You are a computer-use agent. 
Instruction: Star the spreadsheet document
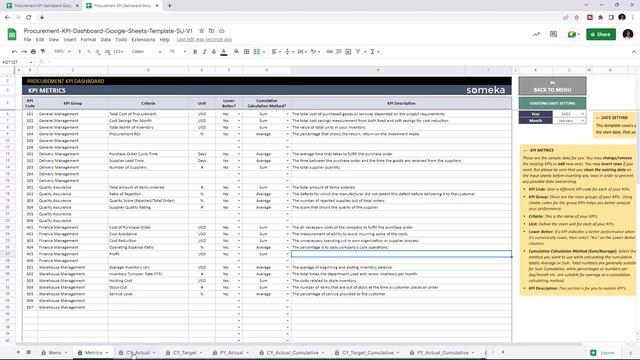click(201, 31)
